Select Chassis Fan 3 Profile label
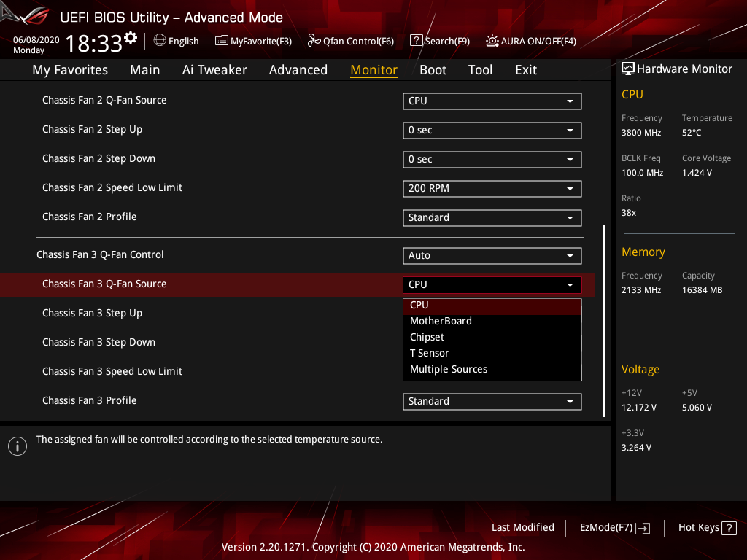This screenshot has height=560, width=747. coord(89,400)
